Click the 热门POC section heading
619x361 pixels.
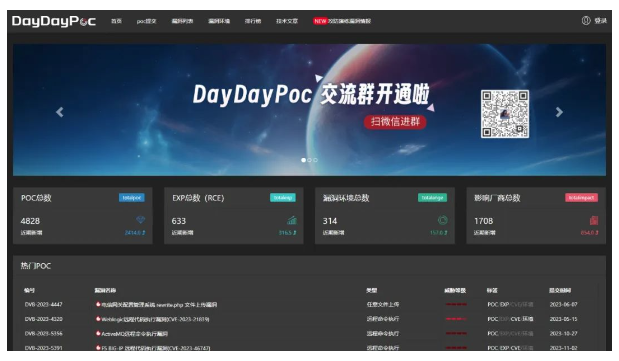[x=36, y=266]
